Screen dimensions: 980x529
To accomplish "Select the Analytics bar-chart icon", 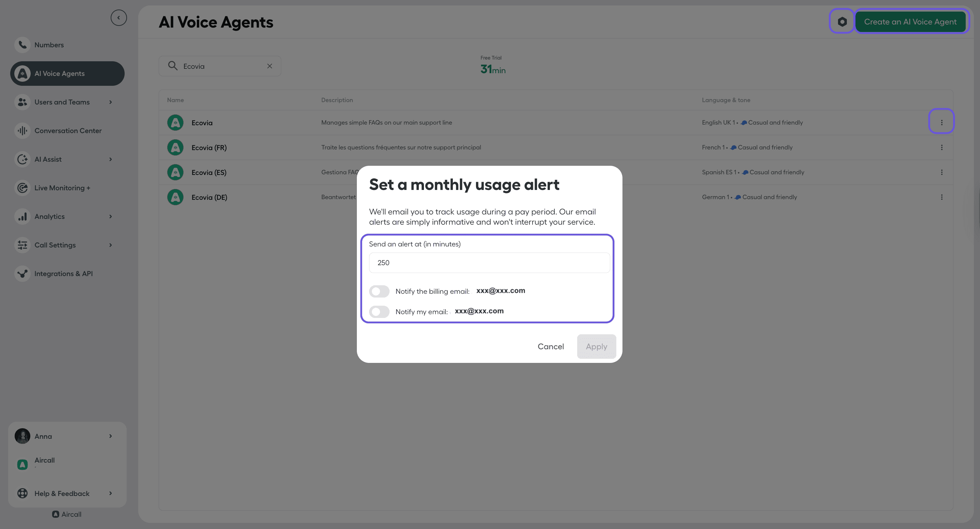I will click(22, 216).
